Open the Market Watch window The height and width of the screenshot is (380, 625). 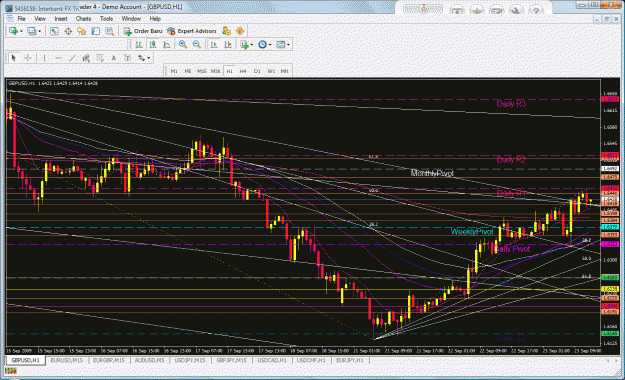54,31
